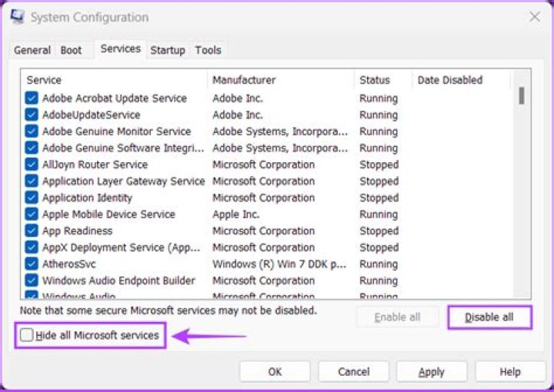Sort by the Manufacturer column header
The width and height of the screenshot is (554, 392).
point(282,80)
